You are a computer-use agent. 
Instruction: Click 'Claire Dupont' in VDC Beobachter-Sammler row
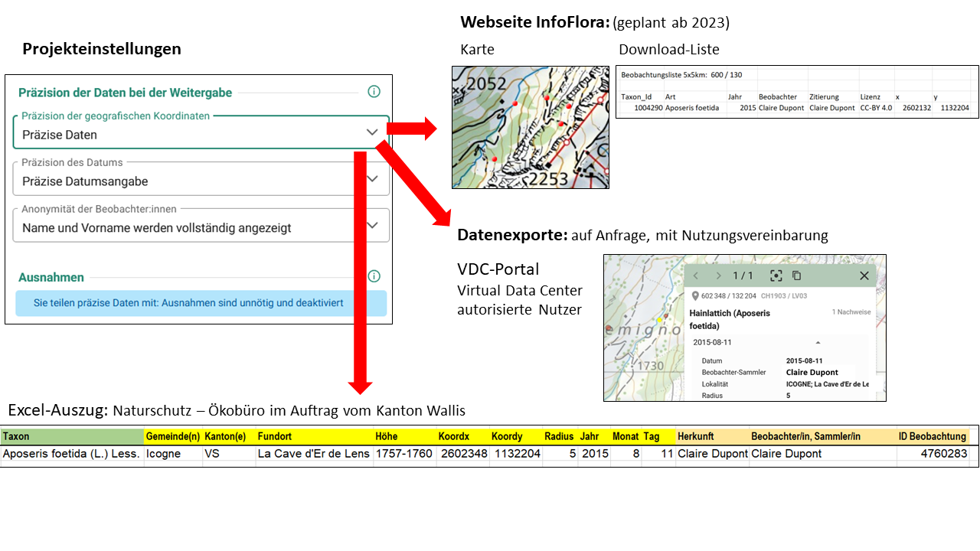click(x=812, y=373)
